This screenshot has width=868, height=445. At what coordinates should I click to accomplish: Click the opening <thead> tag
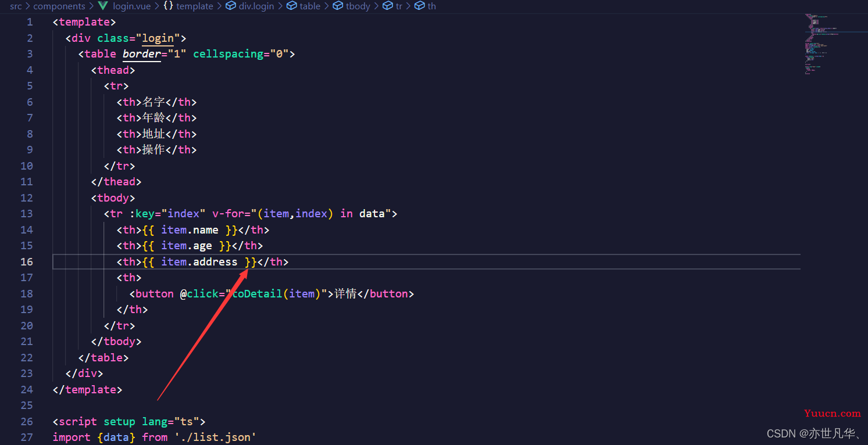click(x=113, y=70)
